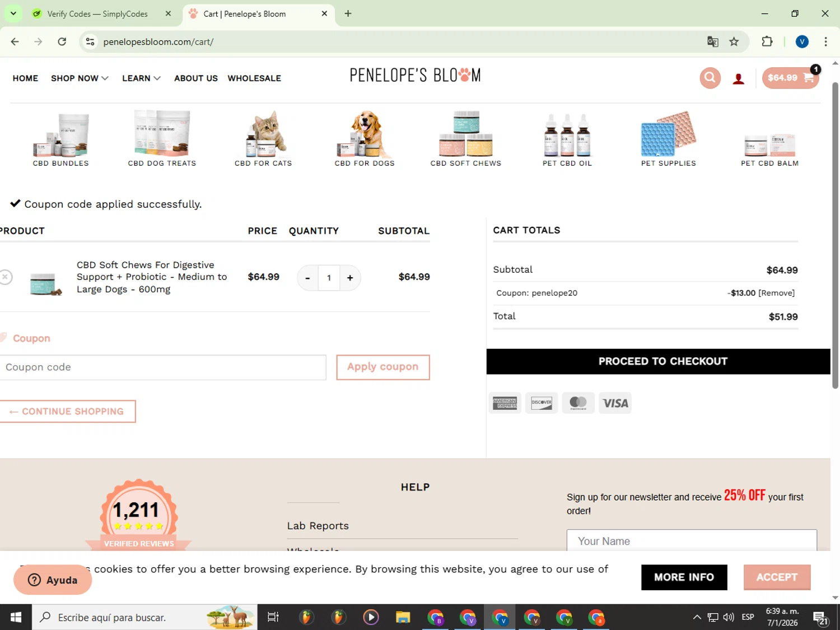Open File Explorer from the taskbar
840x630 pixels.
[x=403, y=617]
